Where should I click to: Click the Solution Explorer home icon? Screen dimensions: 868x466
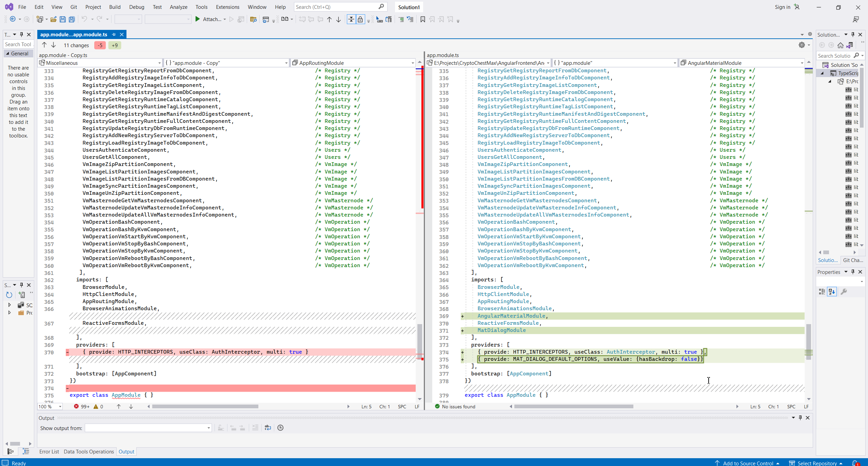[840, 45]
